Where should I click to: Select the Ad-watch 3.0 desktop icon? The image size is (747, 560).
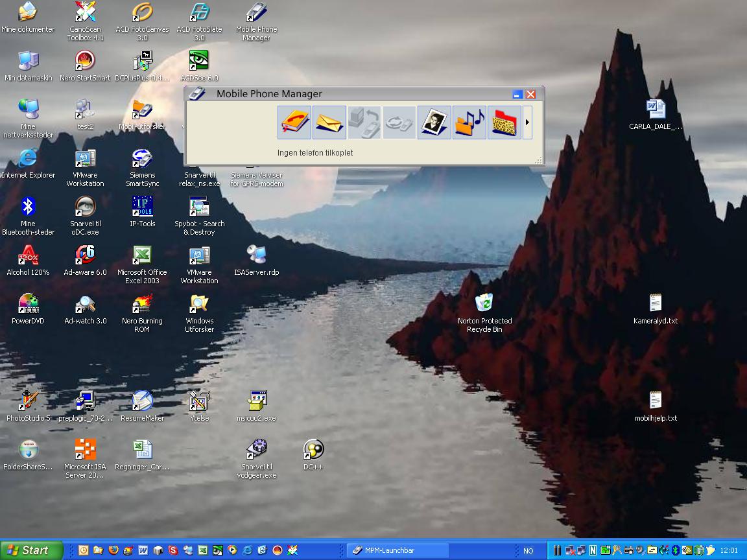pos(86,310)
